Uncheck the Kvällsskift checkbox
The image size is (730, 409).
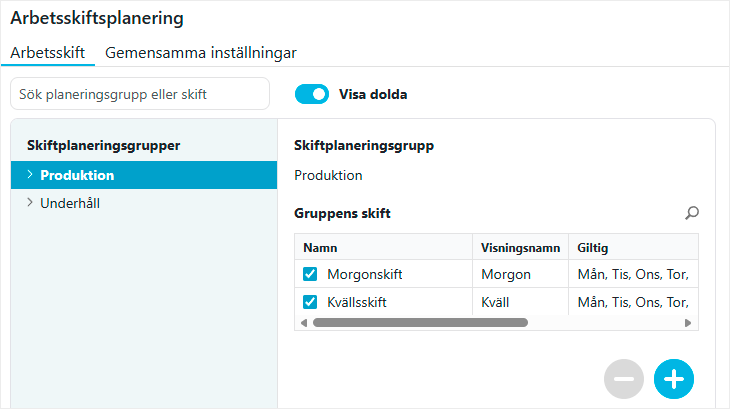tap(310, 302)
